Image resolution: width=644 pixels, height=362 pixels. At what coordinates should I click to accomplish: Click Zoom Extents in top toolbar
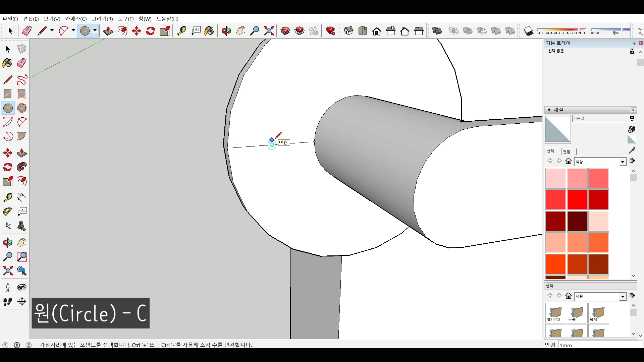click(x=269, y=31)
